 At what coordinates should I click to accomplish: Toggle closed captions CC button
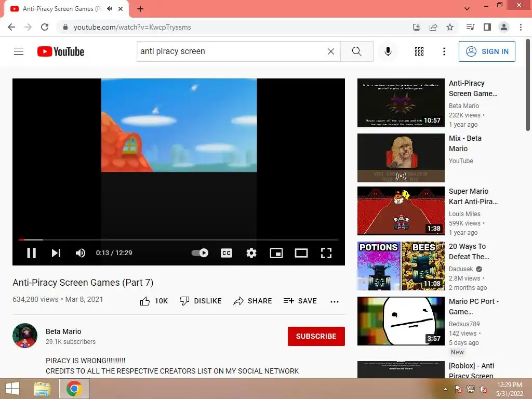point(227,253)
